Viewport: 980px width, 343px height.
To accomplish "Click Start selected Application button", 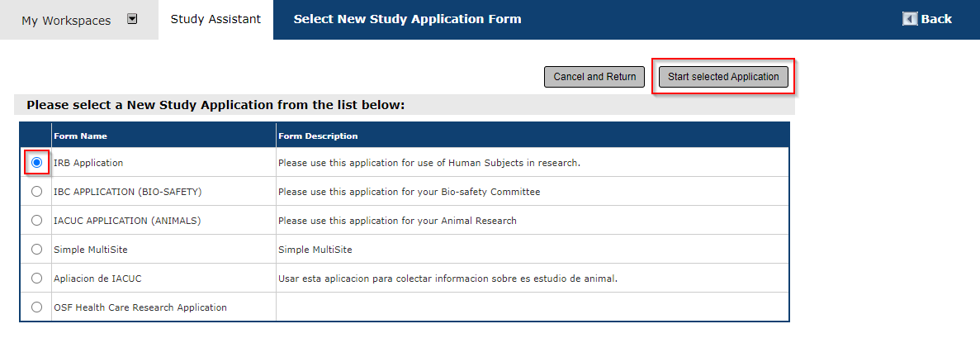I will click(x=723, y=76).
